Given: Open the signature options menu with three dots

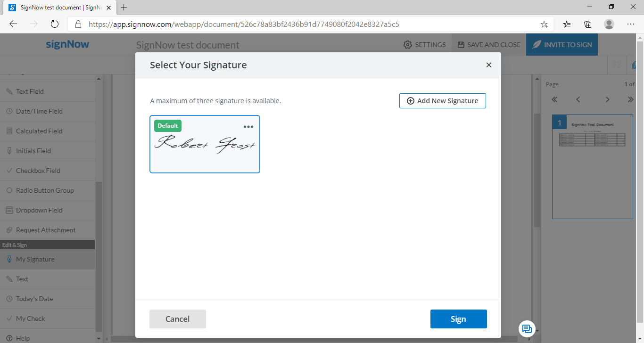Looking at the screenshot, I should 248,126.
